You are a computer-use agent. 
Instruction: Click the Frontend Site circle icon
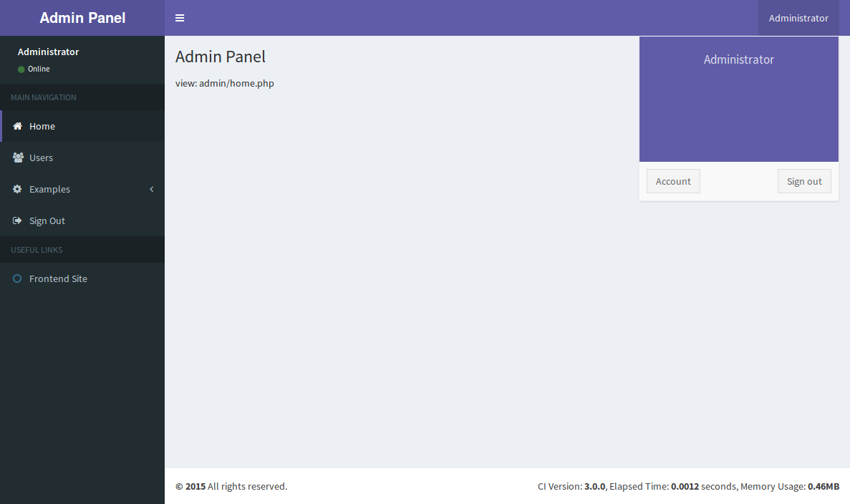click(x=17, y=278)
